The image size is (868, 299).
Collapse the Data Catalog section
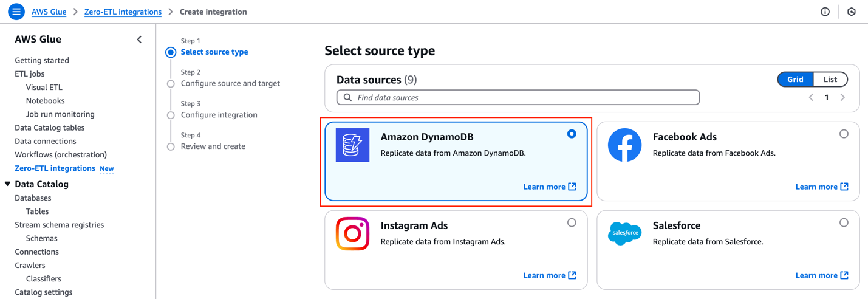[x=8, y=184]
